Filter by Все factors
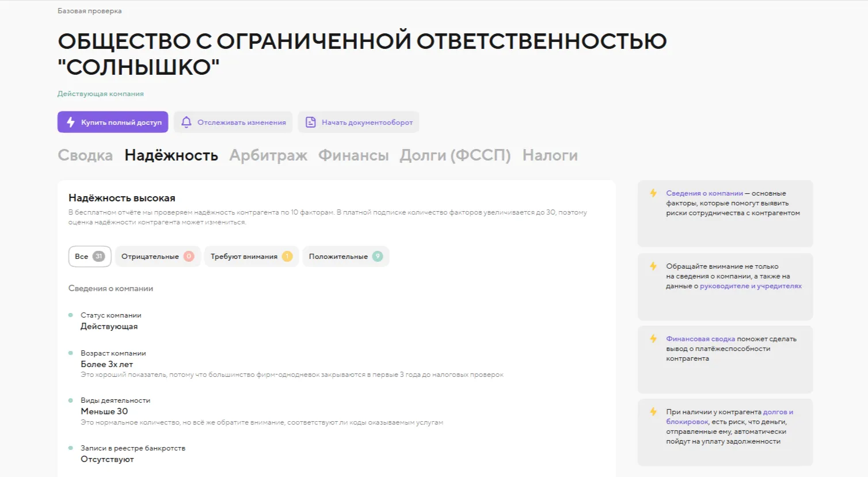 click(89, 257)
